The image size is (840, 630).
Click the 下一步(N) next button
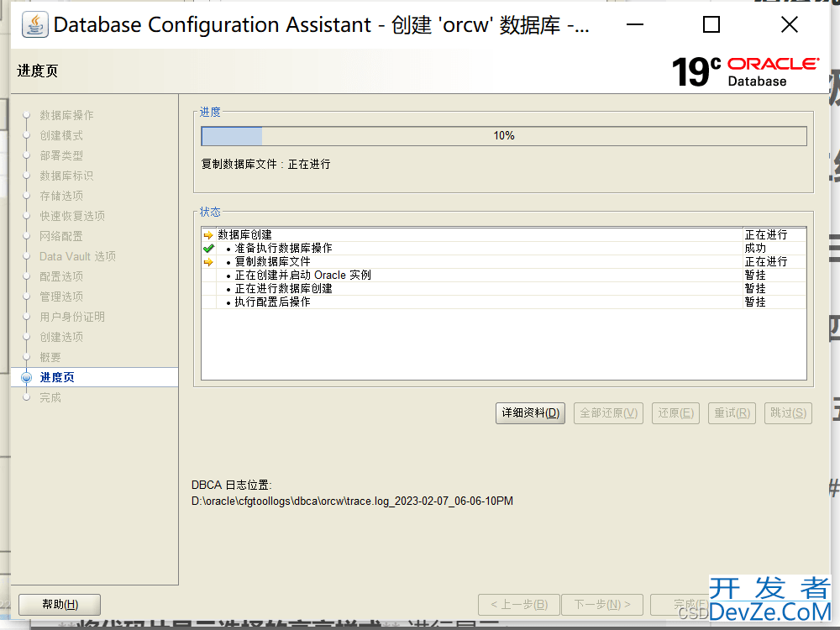point(602,605)
